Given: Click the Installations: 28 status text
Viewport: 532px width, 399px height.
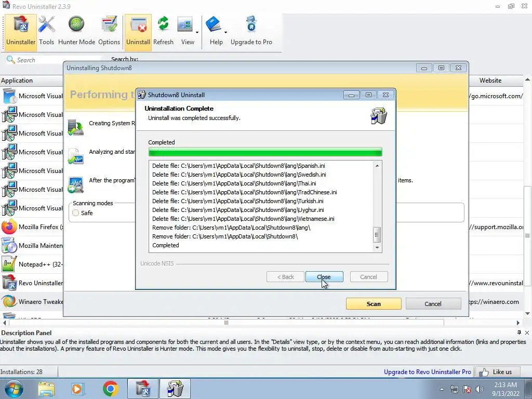Looking at the screenshot, I should (x=22, y=372).
